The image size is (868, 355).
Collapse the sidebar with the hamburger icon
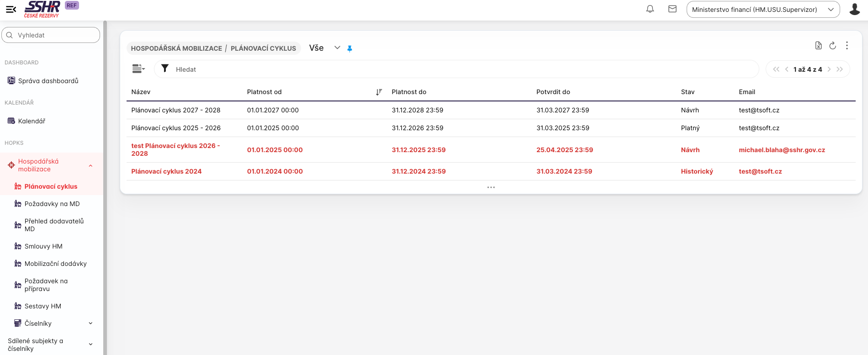point(11,9)
